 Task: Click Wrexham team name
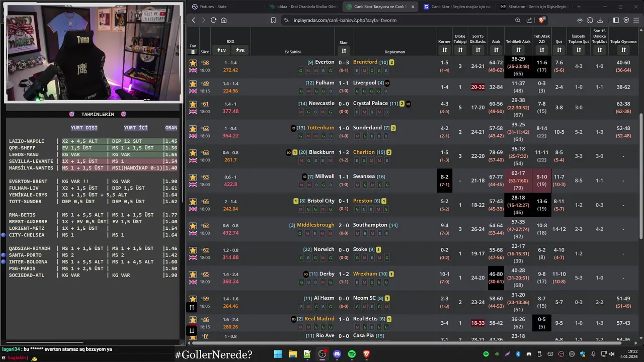(365, 274)
